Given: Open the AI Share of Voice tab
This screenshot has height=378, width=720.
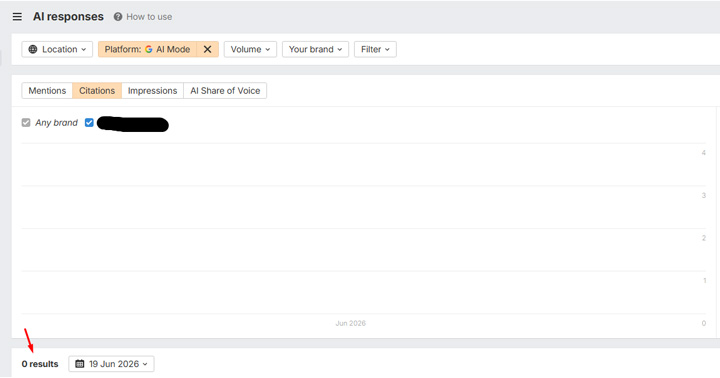Looking at the screenshot, I should click(x=225, y=90).
